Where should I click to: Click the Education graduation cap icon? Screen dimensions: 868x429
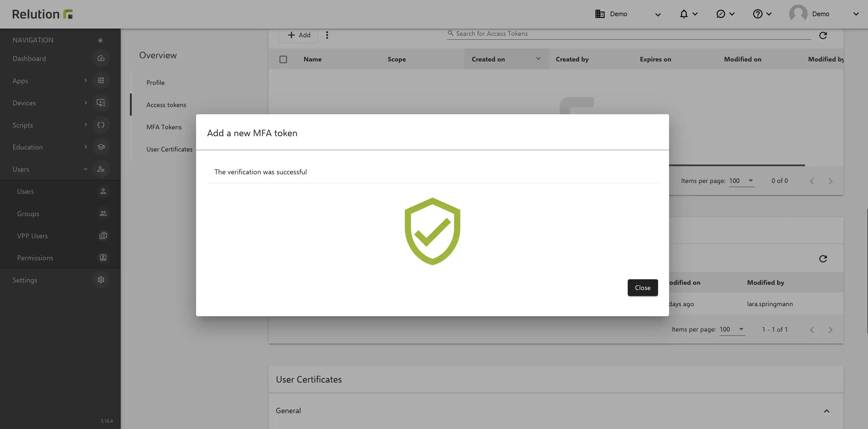pyautogui.click(x=101, y=147)
